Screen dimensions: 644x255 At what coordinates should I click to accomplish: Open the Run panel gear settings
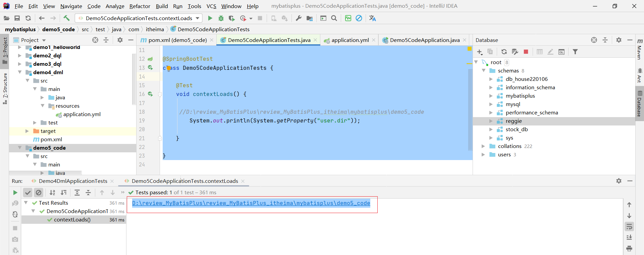[x=619, y=181]
